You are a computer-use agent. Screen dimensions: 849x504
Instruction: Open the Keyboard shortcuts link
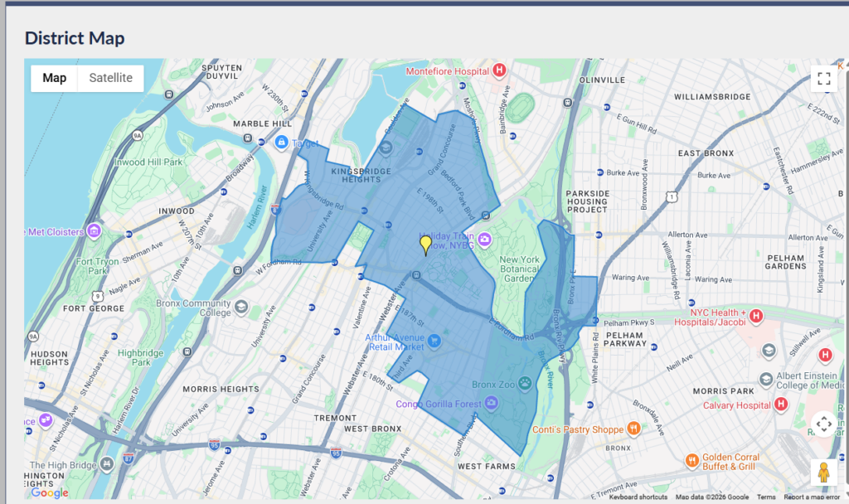click(638, 497)
